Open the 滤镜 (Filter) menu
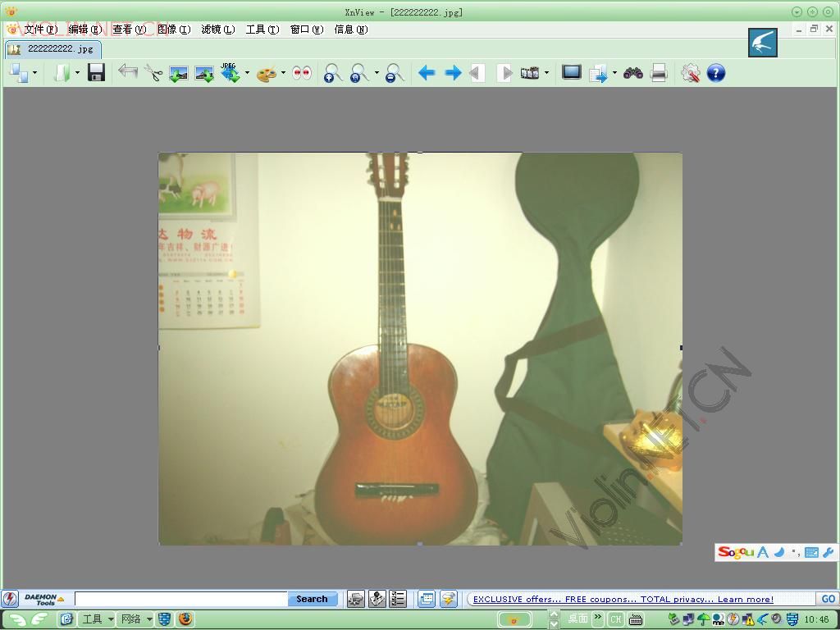Screen dimensions: 840x630 tap(218, 30)
